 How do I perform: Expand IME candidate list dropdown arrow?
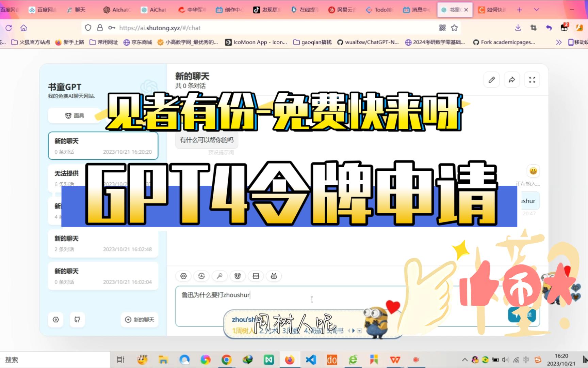pyautogui.click(x=359, y=331)
